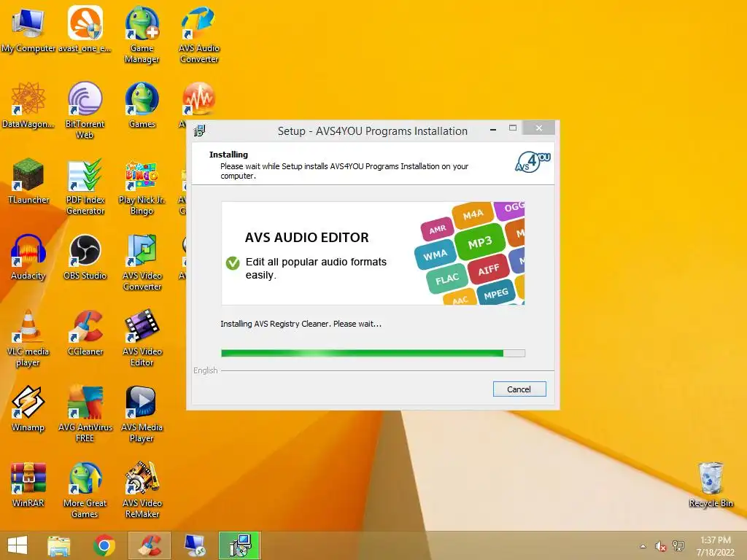The width and height of the screenshot is (747, 560).
Task: Open More Great Games shortcut
Action: tap(85, 489)
